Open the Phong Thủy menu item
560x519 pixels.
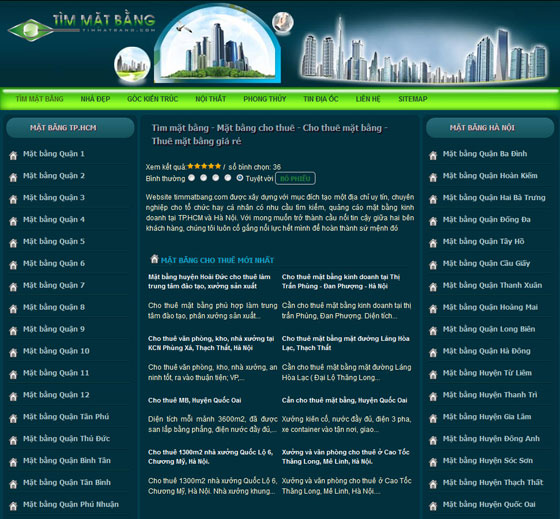[x=265, y=99]
